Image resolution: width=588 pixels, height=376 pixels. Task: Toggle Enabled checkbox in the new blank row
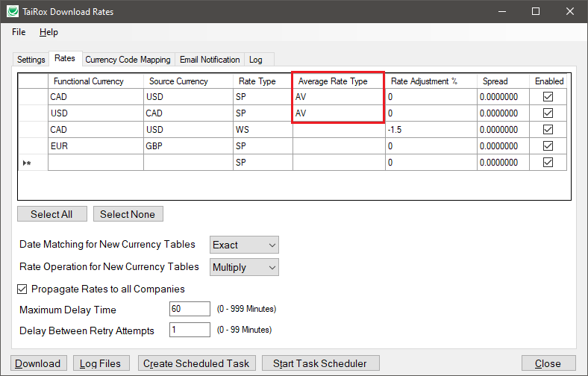pyautogui.click(x=548, y=163)
